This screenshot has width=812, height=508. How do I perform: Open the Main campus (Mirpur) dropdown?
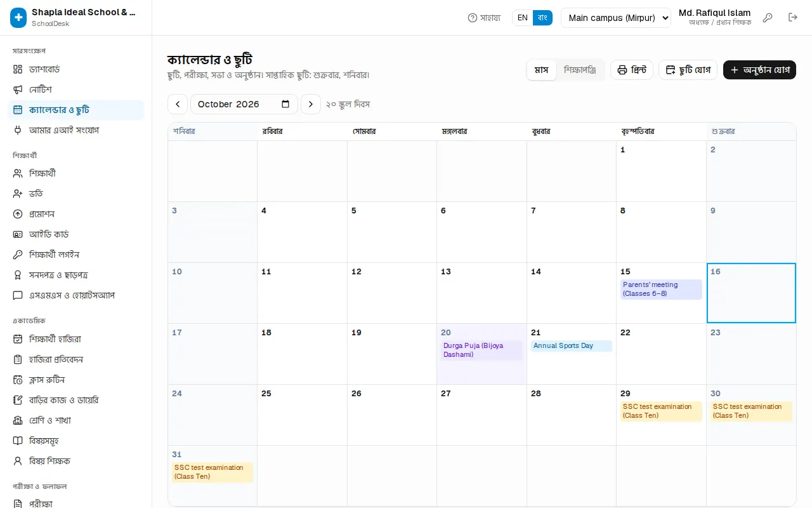click(615, 18)
